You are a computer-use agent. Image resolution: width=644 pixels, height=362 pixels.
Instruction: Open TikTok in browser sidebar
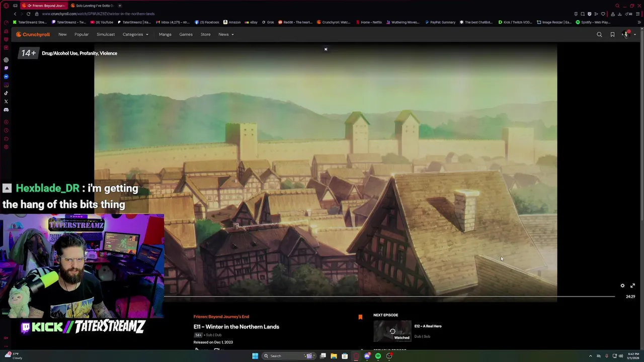[6, 93]
